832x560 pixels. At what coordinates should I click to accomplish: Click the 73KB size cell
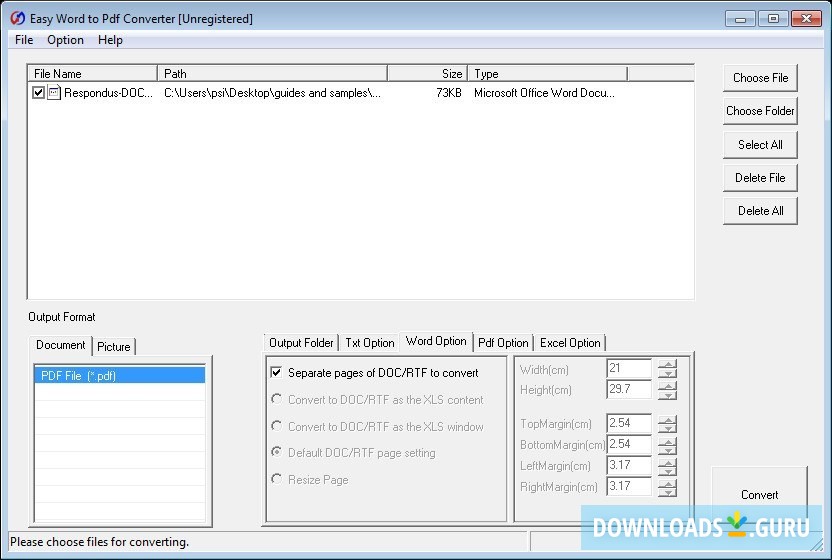pos(449,93)
